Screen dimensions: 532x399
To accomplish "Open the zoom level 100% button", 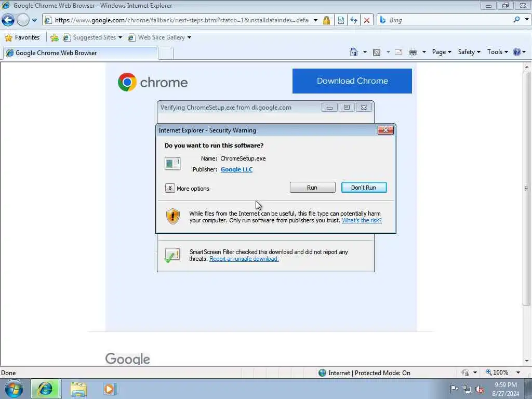I will click(497, 373).
